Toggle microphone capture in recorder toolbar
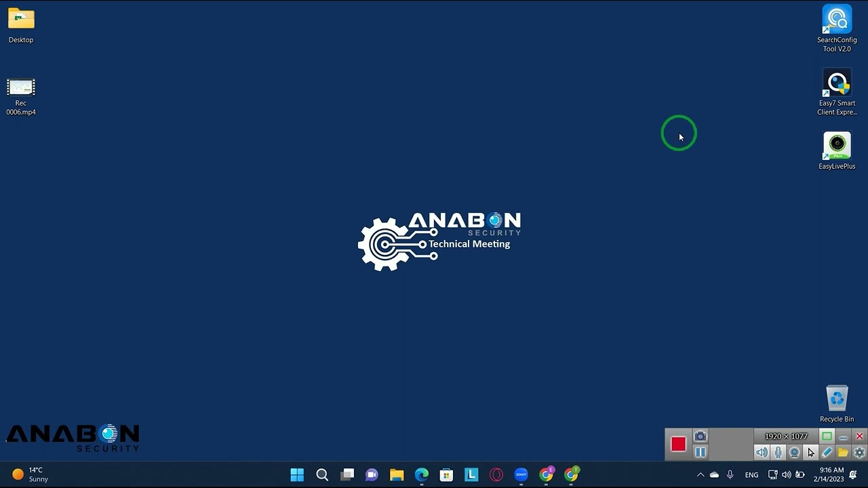This screenshot has height=488, width=868. pos(778,453)
